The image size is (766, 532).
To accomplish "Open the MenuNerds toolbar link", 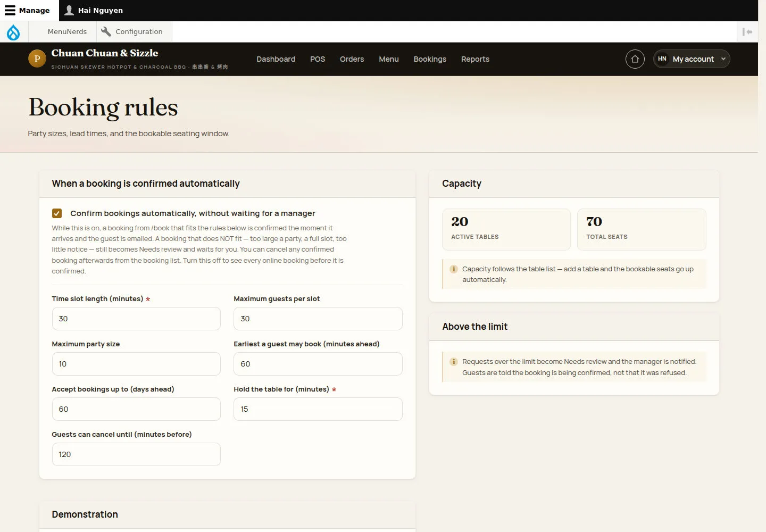I will (x=67, y=31).
